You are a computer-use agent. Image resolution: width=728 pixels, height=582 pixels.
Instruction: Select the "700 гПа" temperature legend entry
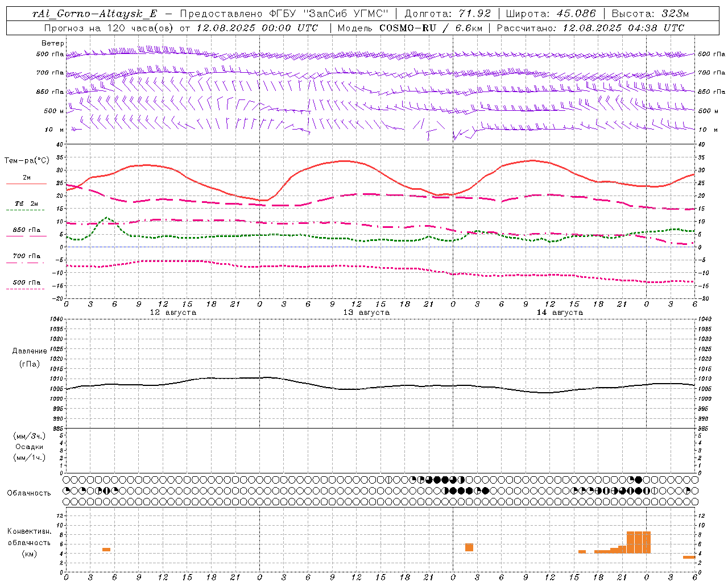pyautogui.click(x=27, y=256)
